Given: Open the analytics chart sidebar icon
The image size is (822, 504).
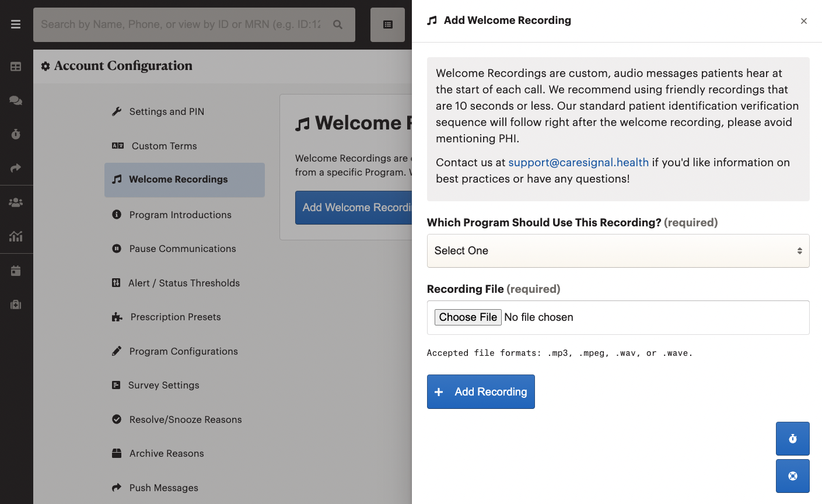Looking at the screenshot, I should 16,236.
